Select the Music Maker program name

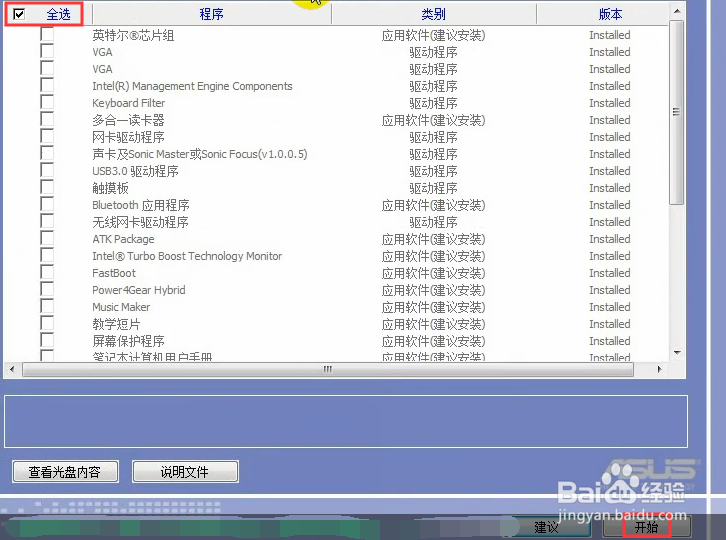point(121,307)
